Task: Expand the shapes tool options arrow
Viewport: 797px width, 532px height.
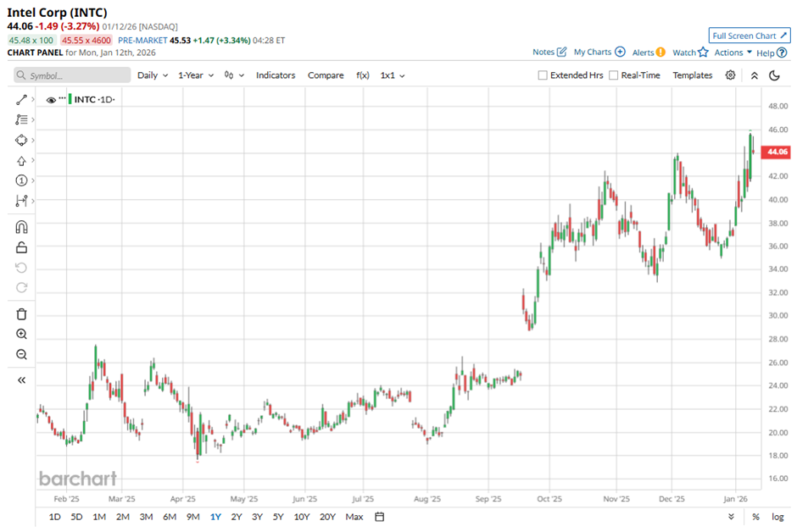Action: [33, 140]
